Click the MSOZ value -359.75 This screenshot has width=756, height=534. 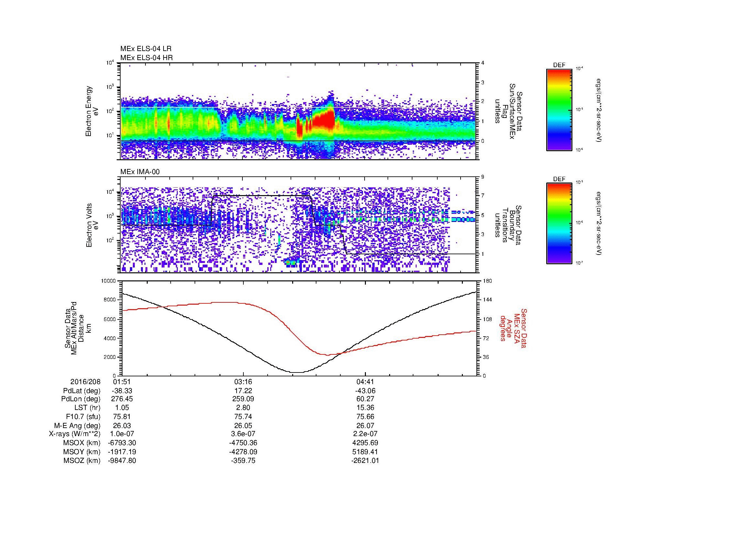[243, 461]
